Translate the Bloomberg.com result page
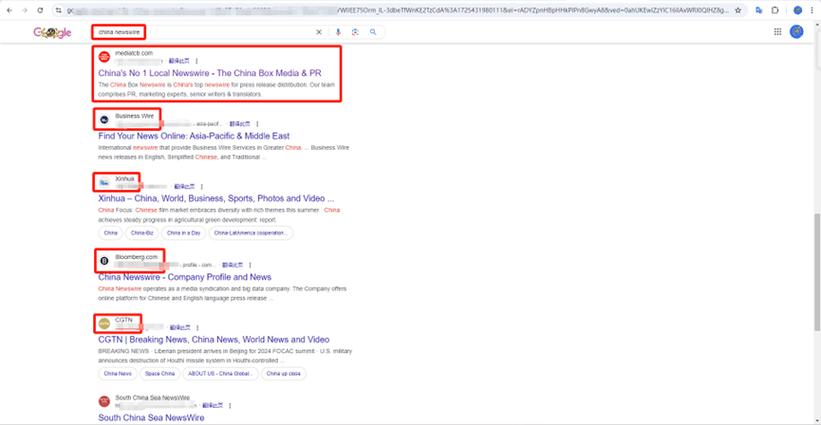821x425 pixels. click(232, 265)
